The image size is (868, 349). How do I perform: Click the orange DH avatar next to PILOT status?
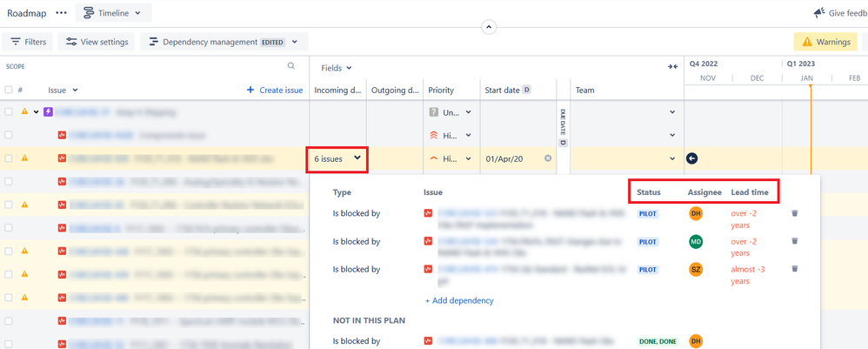(x=696, y=213)
